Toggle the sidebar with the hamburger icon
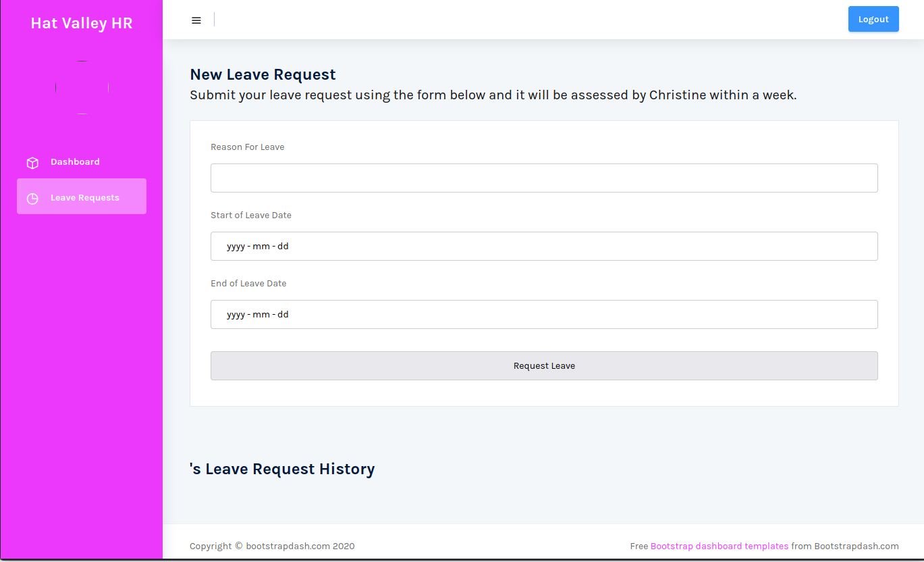 pos(196,20)
